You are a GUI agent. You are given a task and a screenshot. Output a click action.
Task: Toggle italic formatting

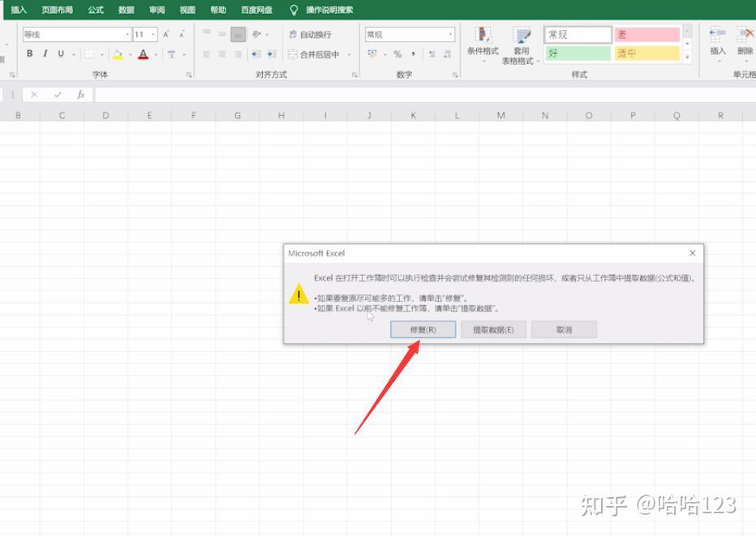tap(45, 54)
